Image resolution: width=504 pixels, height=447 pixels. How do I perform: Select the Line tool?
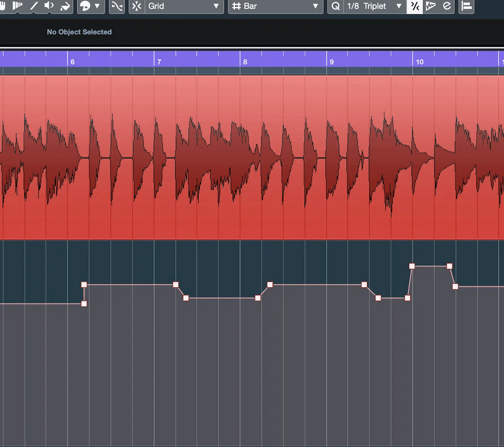click(x=34, y=6)
